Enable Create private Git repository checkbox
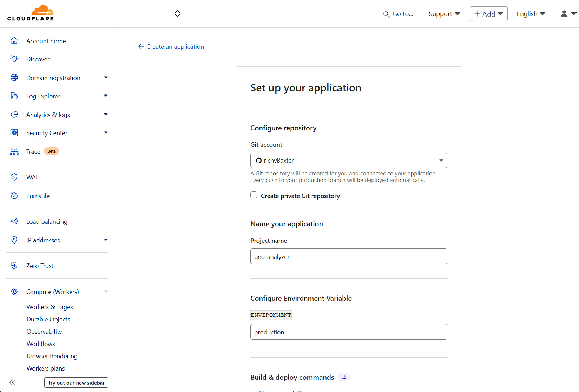 (254, 195)
